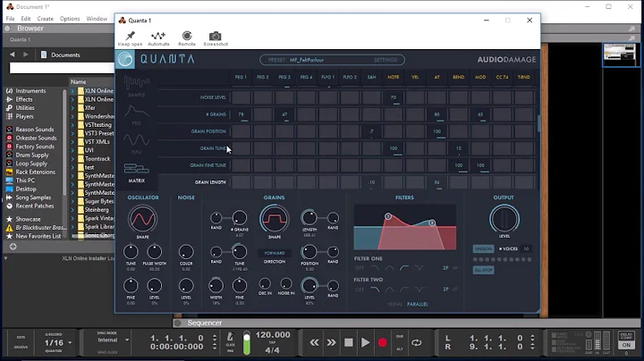Toggle the UNISON button
Image resolution: width=644 pixels, height=361 pixels.
[x=483, y=248]
